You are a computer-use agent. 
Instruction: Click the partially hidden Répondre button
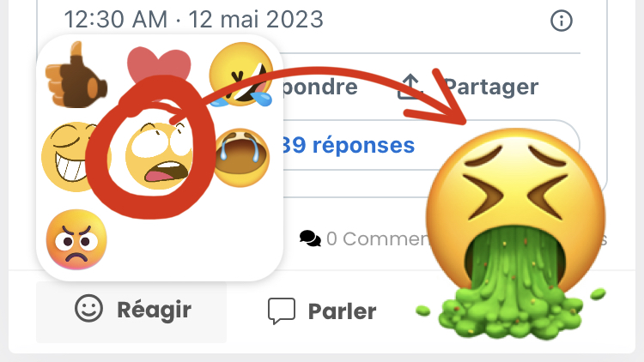click(x=320, y=87)
